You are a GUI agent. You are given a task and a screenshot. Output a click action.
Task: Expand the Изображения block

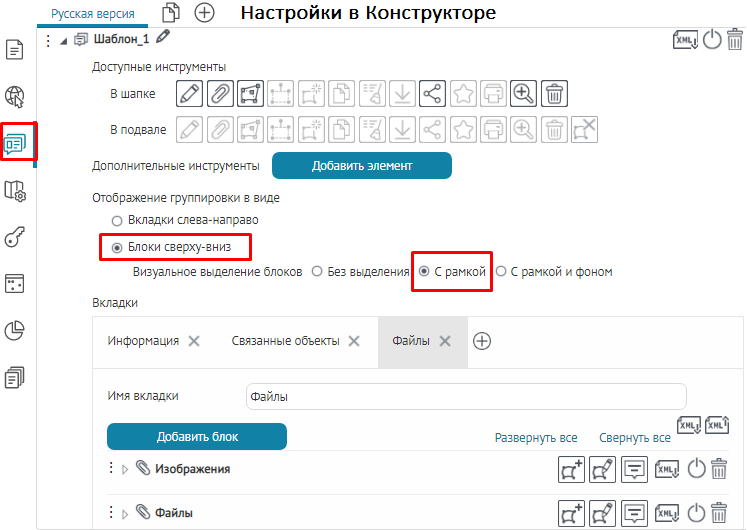click(125, 469)
